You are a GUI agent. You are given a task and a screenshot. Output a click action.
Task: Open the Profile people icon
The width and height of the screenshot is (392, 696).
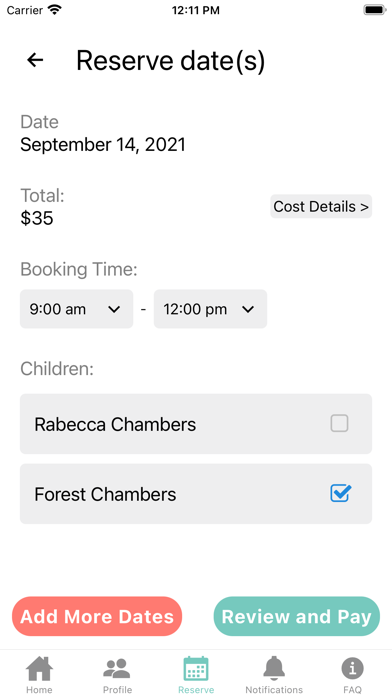coord(117,668)
